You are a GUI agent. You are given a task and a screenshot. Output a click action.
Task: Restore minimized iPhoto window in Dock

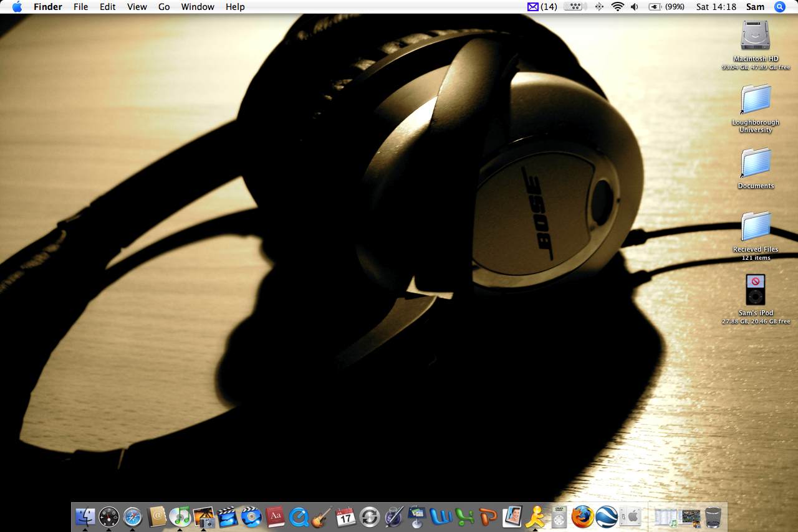coord(690,517)
